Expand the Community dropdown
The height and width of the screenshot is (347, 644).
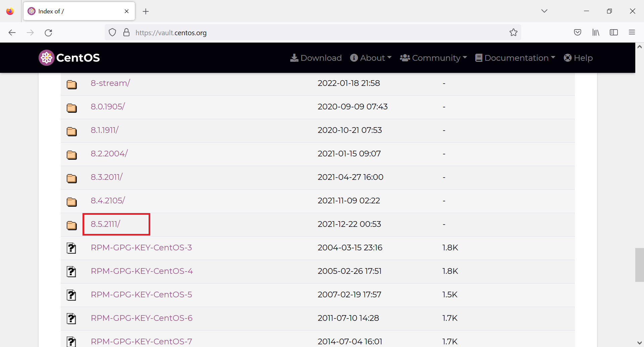433,58
